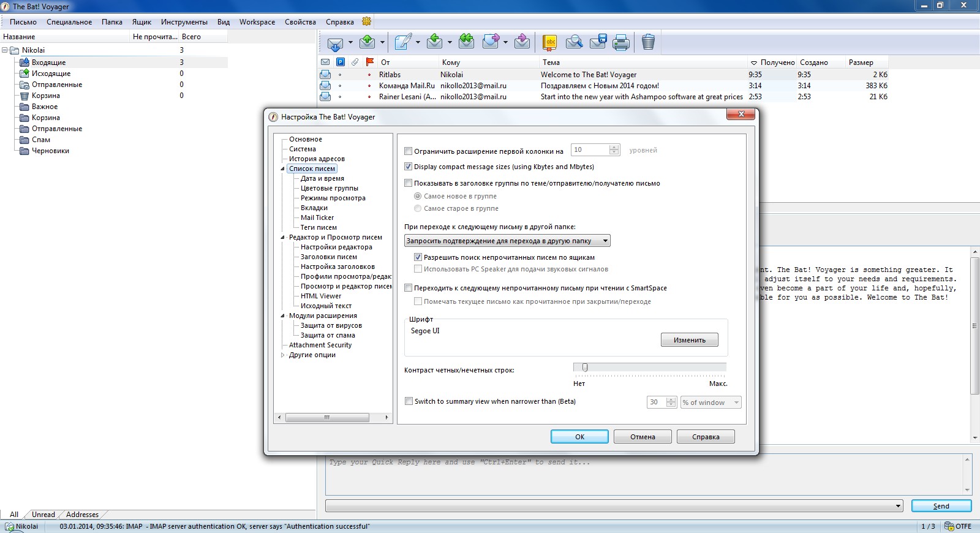980x533 pixels.
Task: Click the parked 'P' column header icon
Action: click(x=341, y=62)
